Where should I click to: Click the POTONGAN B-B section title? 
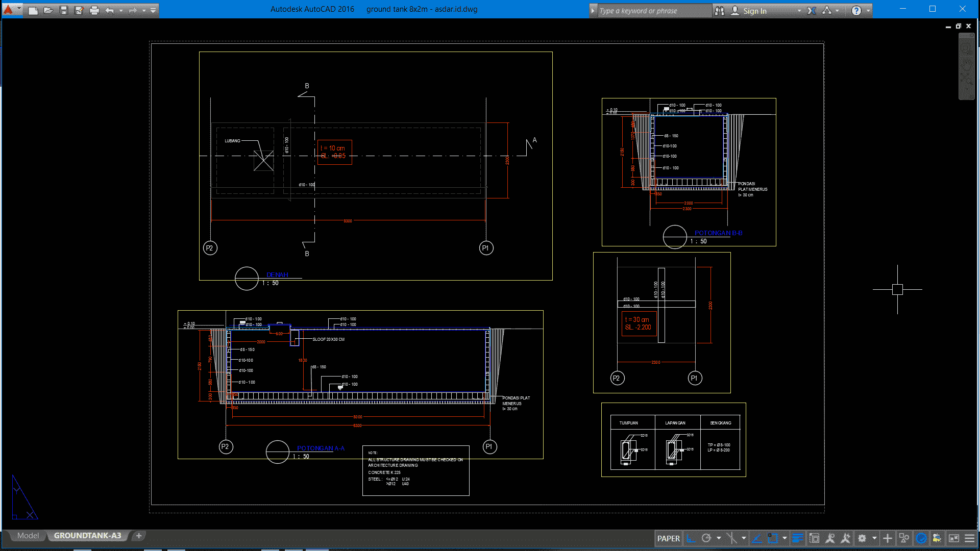point(718,233)
